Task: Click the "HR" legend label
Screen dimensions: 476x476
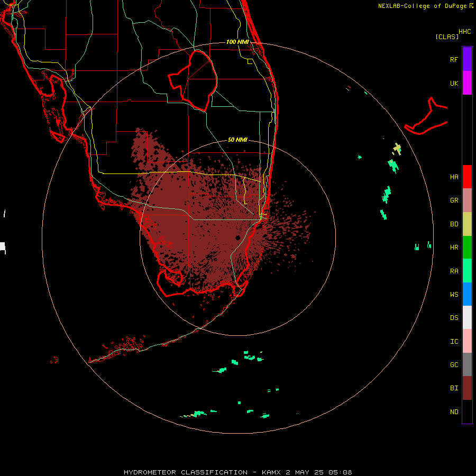Action: [454, 248]
